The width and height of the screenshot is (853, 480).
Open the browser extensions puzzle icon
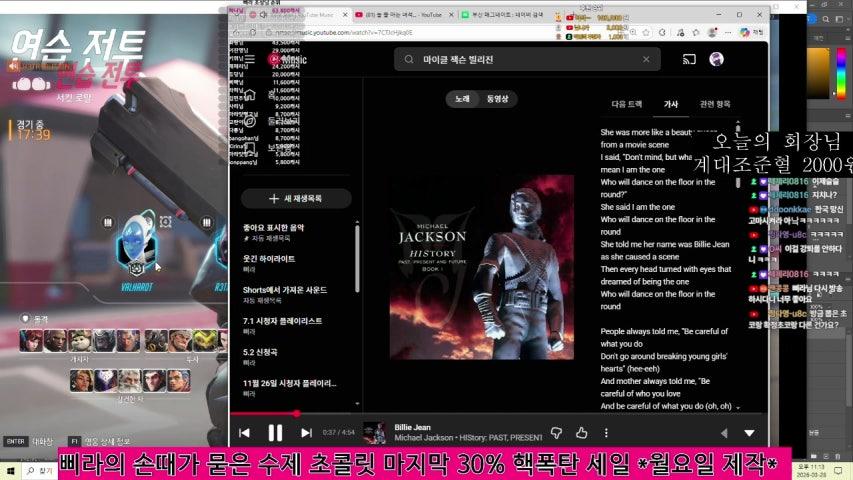pos(662,33)
